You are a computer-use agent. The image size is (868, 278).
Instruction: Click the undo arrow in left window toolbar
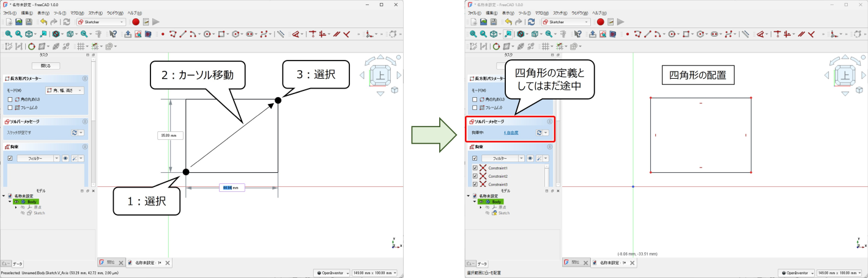[x=43, y=21]
